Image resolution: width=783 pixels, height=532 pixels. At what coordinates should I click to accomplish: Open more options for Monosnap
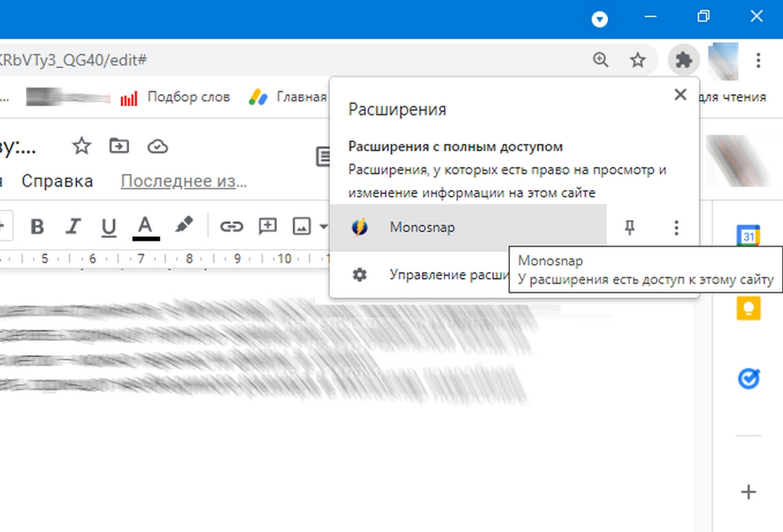tap(676, 228)
